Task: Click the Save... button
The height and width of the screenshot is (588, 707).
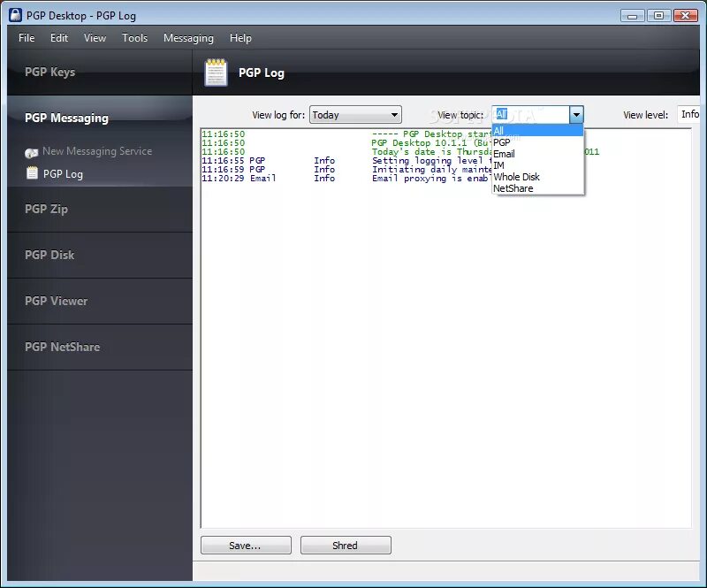Action: (246, 546)
